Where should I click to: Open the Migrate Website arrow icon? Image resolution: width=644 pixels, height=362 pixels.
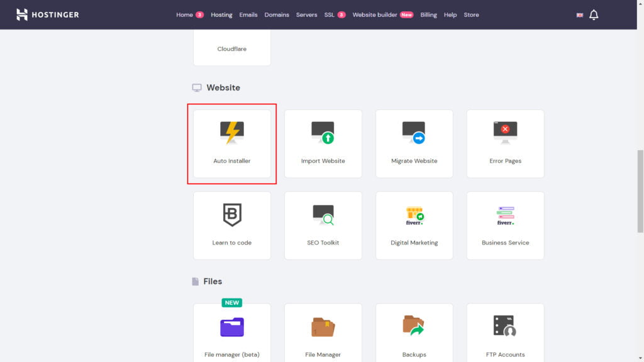point(414,132)
